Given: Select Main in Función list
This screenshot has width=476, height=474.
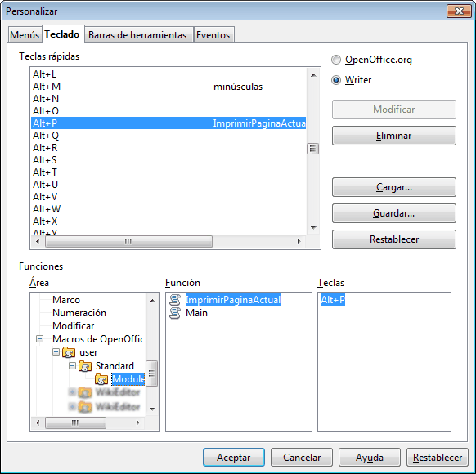Looking at the screenshot, I should point(196,313).
